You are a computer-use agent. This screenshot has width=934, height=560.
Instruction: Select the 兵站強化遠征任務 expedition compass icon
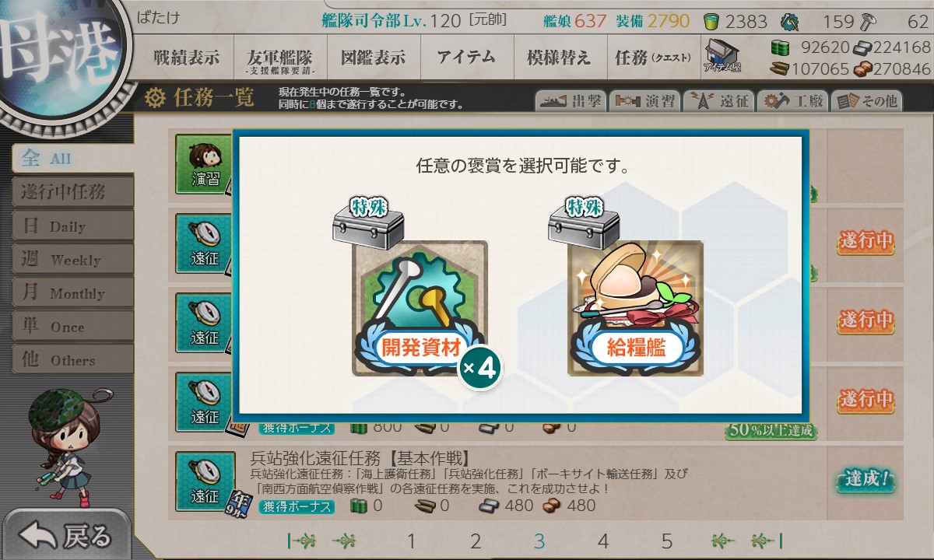pos(205,481)
